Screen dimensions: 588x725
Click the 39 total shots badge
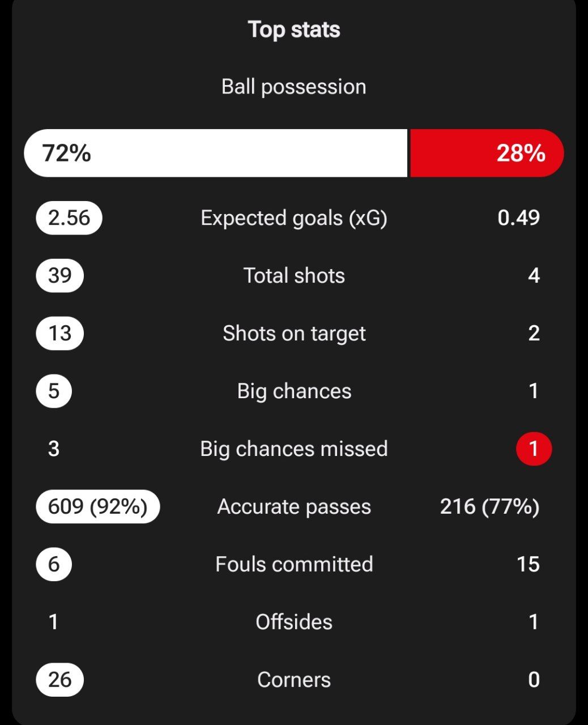60,276
